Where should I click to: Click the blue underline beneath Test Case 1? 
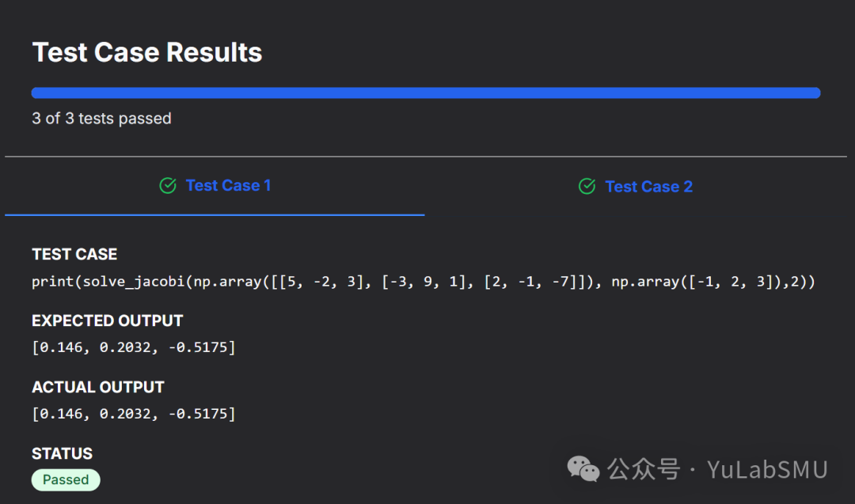[215, 214]
